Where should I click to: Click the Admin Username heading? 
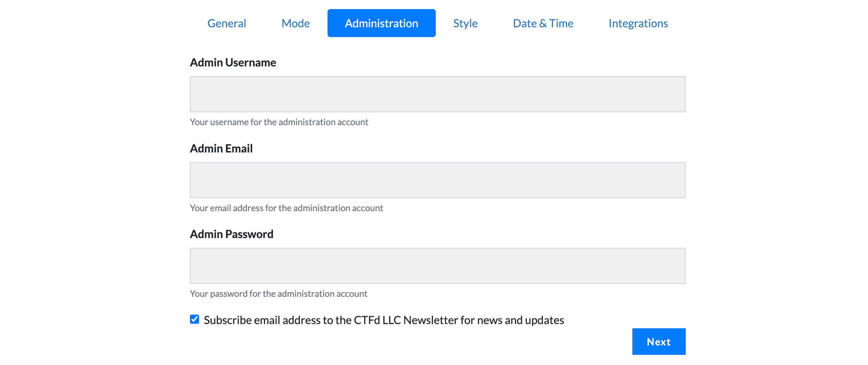233,62
